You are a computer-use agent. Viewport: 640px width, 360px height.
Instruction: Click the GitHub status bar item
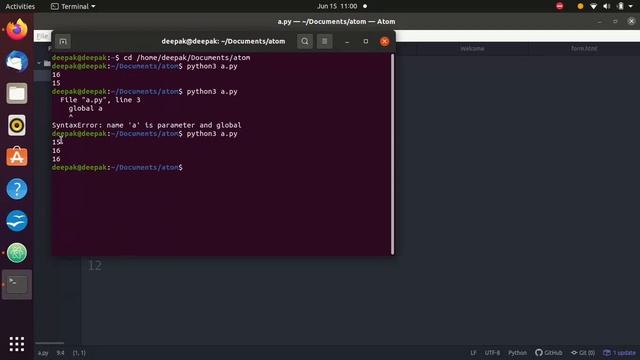coord(549,353)
